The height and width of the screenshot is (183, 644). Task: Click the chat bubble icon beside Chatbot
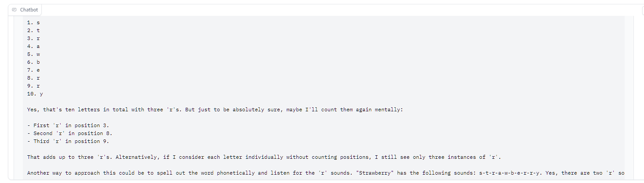(14, 10)
